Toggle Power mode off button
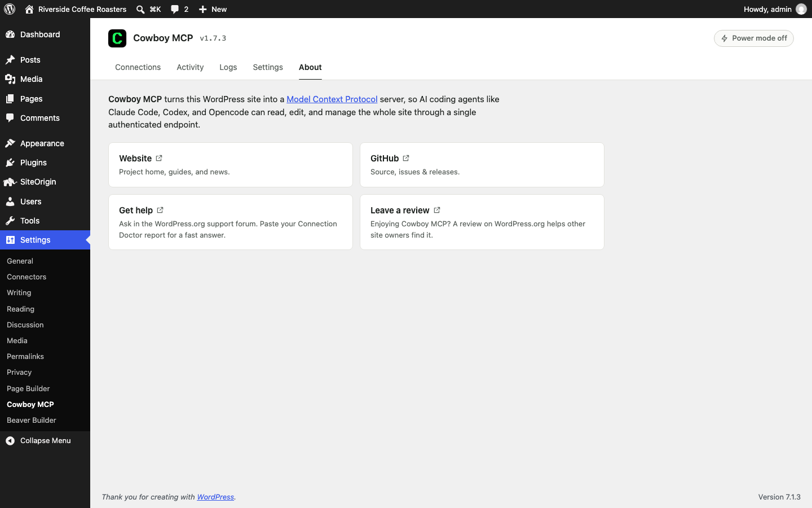The width and height of the screenshot is (812, 508). [x=754, y=38]
